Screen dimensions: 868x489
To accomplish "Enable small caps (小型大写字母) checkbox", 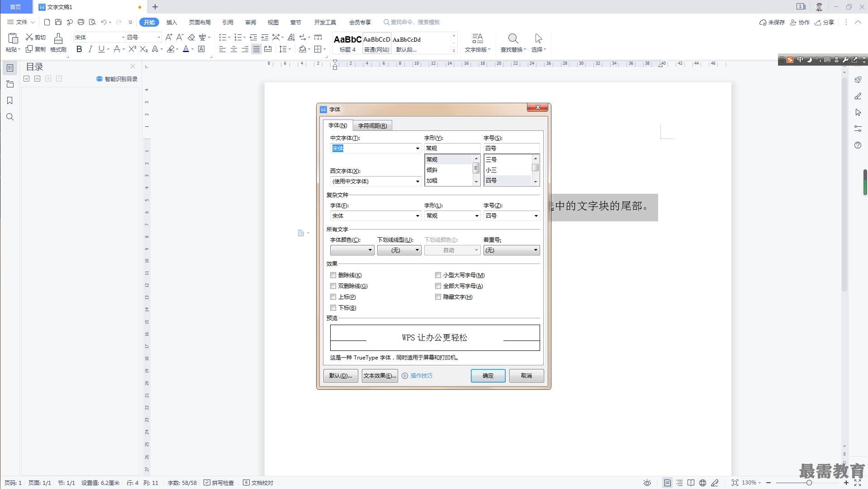I will pos(438,275).
